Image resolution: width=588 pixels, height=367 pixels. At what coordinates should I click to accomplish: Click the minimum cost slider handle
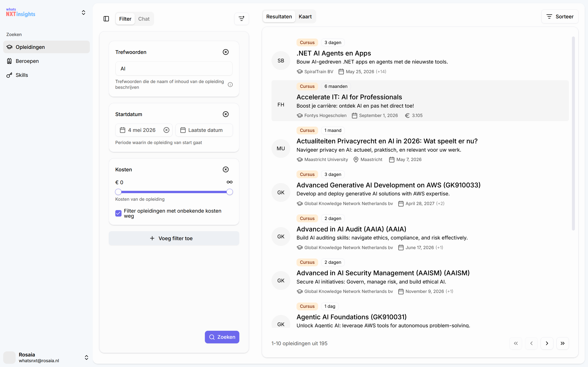[118, 192]
